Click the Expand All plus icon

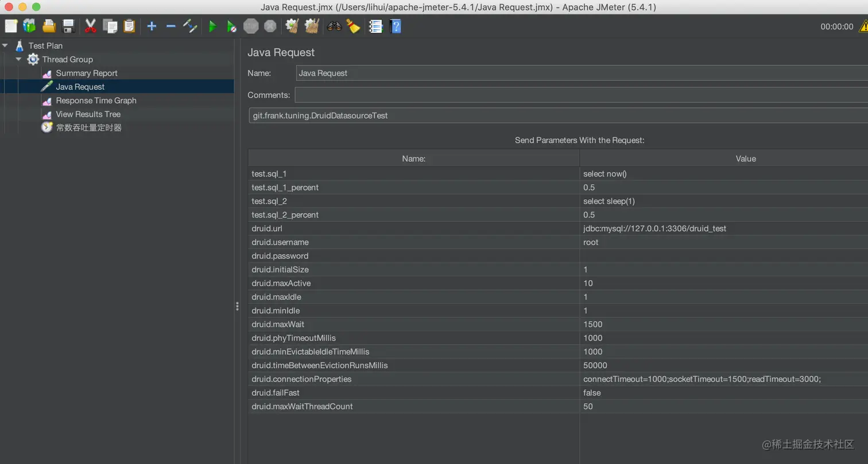[x=152, y=26]
